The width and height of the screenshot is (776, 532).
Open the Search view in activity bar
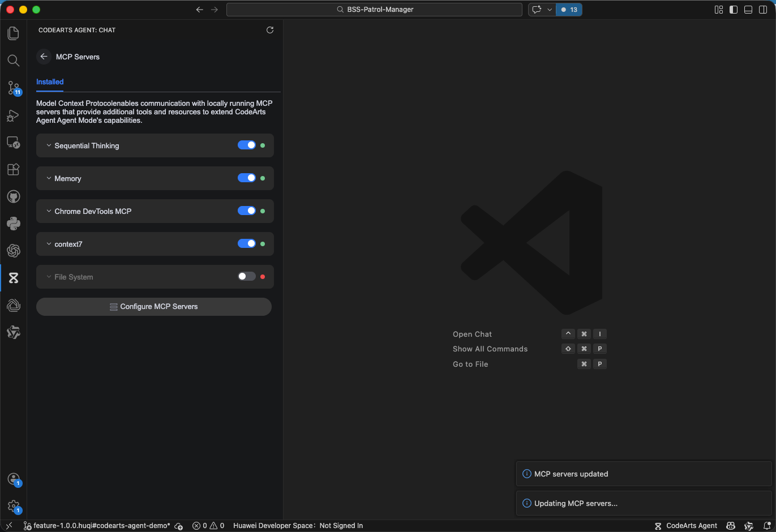point(14,61)
